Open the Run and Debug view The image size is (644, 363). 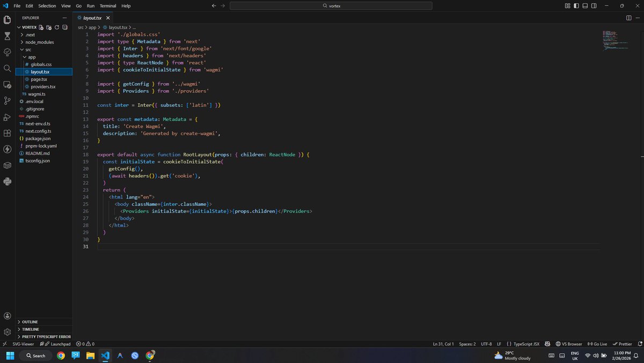pyautogui.click(x=8, y=117)
